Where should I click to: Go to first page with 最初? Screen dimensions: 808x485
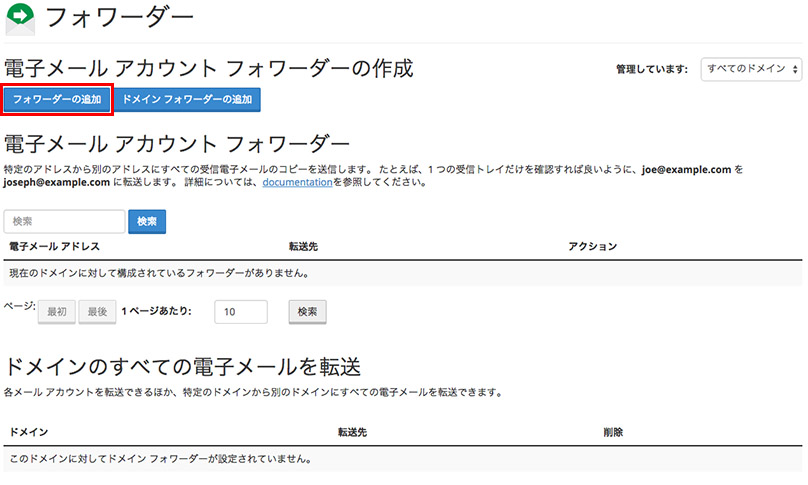(56, 312)
